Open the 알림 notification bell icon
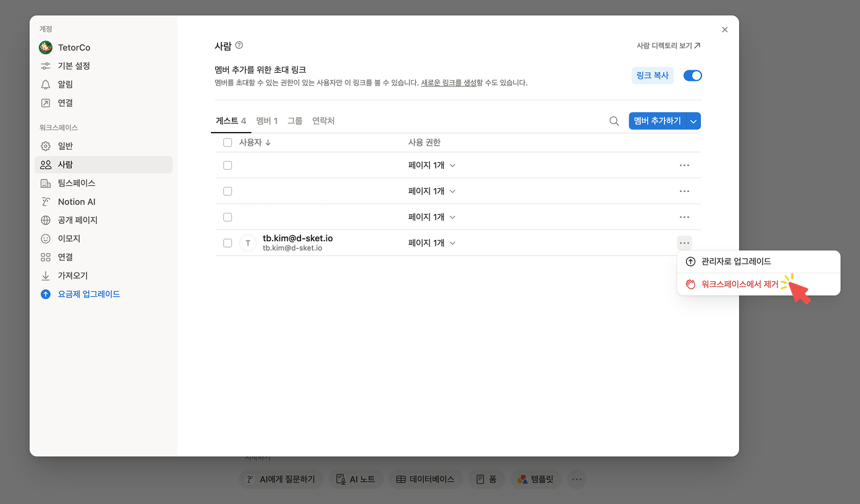This screenshot has width=860, height=504. pos(46,84)
